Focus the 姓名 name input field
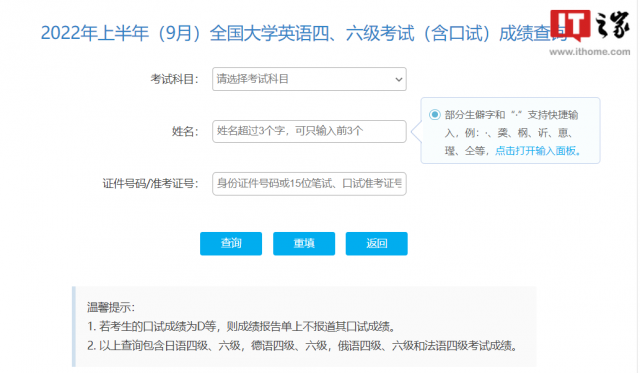 tap(309, 131)
